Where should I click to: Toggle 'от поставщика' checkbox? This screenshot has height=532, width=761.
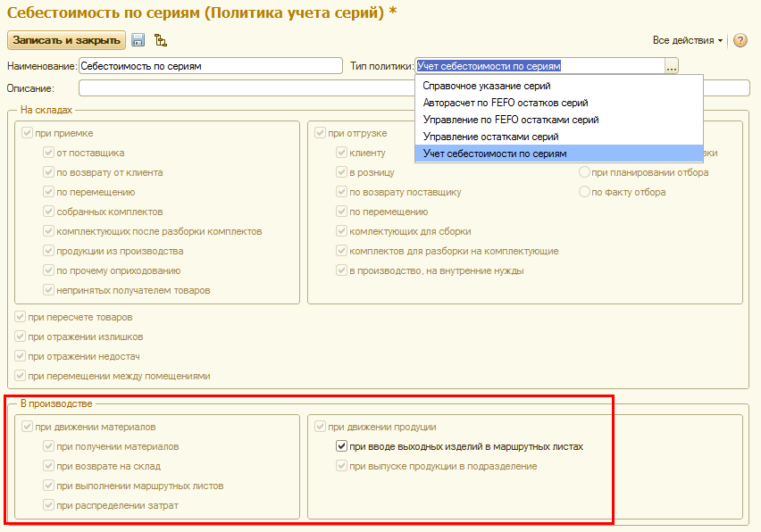48,153
